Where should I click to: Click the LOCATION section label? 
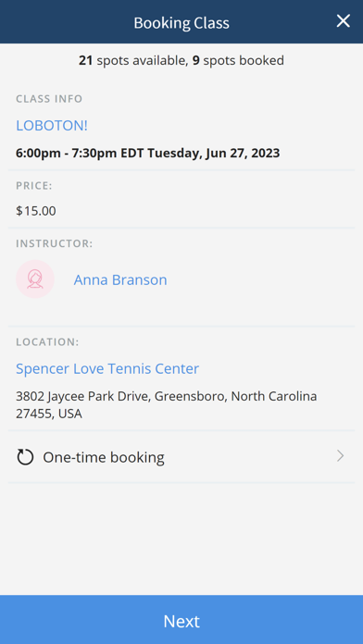[47, 342]
